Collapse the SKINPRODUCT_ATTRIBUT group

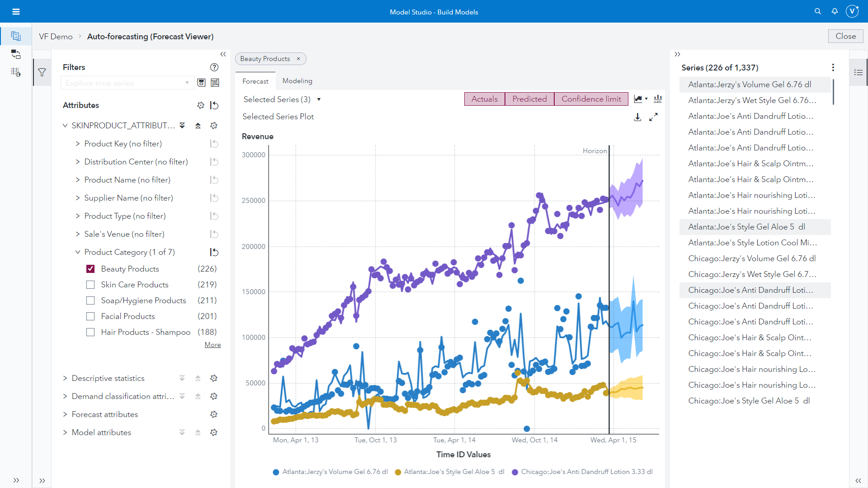coord(65,125)
